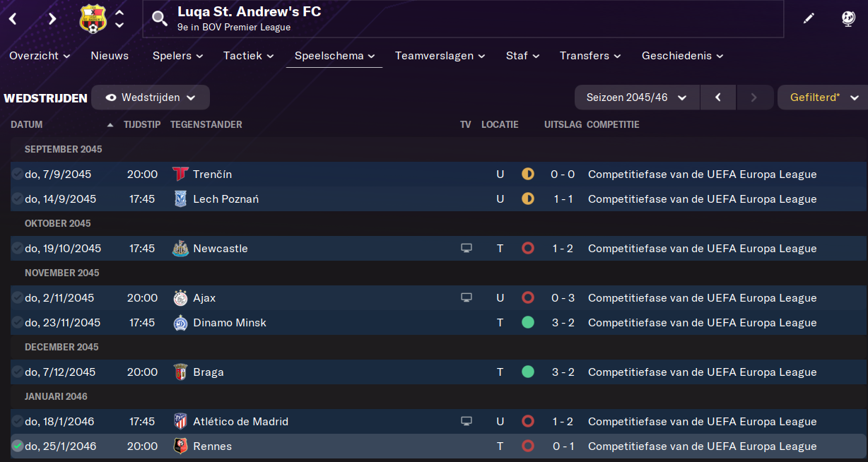Click the pencil edit icon
Viewport: 868px width, 462px height.
coord(809,19)
